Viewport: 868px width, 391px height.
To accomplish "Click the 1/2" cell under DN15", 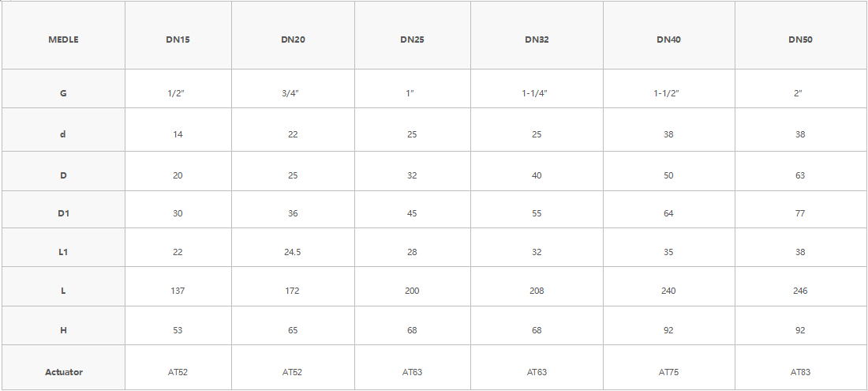I will click(x=178, y=93).
